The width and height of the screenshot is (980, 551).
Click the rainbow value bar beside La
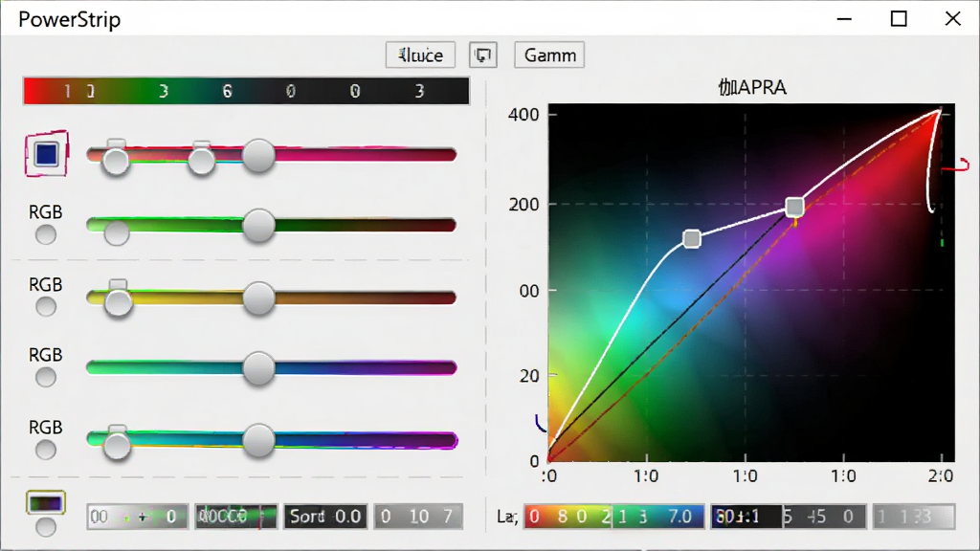tap(613, 517)
